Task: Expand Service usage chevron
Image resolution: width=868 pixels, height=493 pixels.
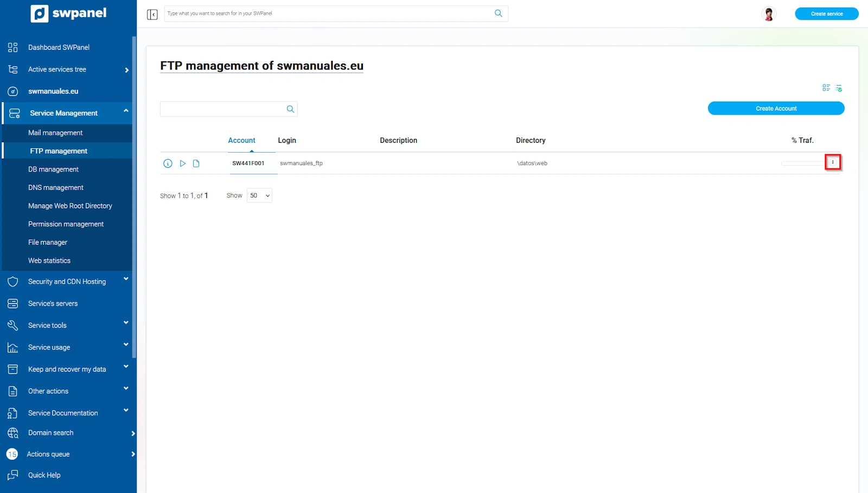Action: click(x=126, y=344)
